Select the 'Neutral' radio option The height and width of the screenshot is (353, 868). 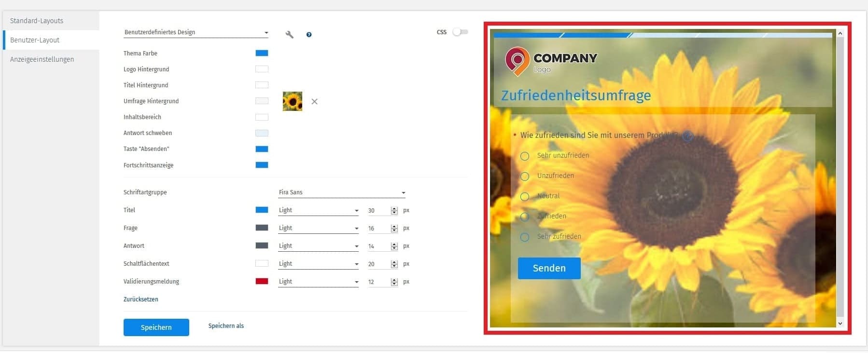525,197
